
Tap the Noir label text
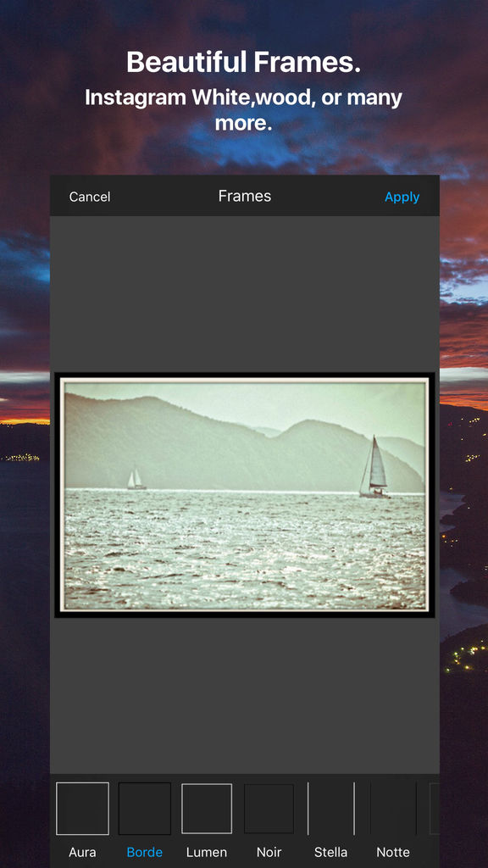pyautogui.click(x=269, y=852)
